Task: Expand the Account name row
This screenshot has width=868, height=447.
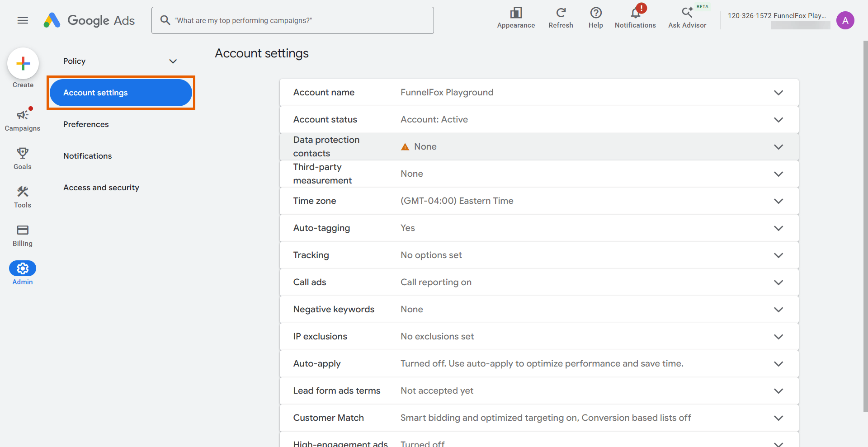Action: [x=539, y=93]
